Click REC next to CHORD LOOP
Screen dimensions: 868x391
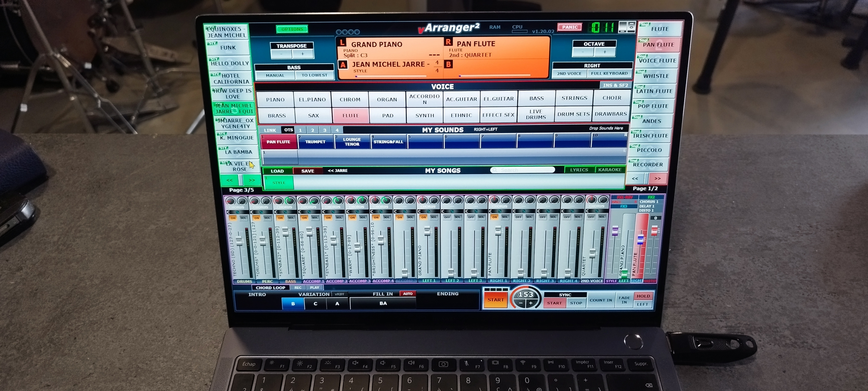click(x=298, y=288)
